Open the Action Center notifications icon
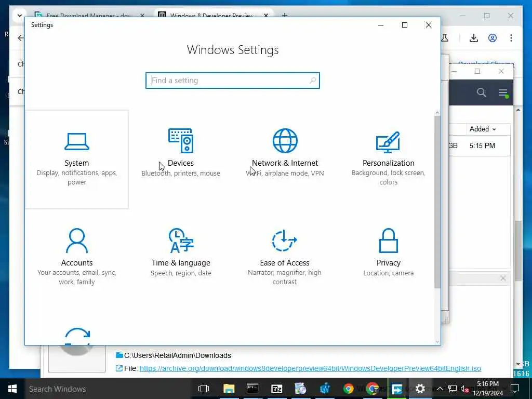The image size is (532, 399). [x=515, y=389]
